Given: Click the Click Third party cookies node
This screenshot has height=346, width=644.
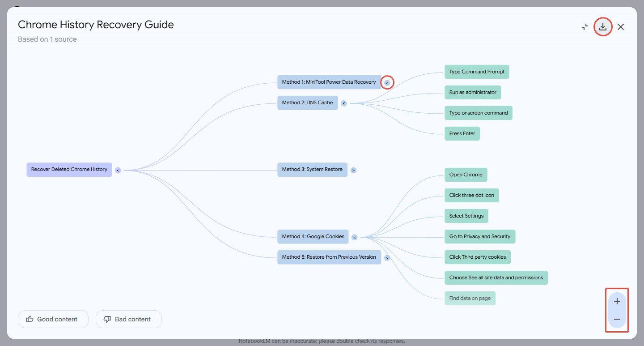Looking at the screenshot, I should [x=478, y=257].
